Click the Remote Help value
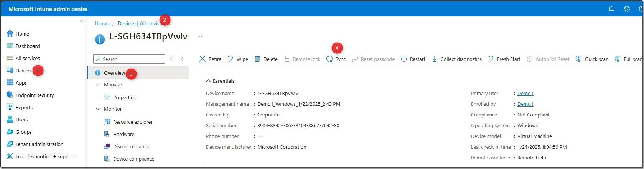Screen dimensions: 644x169 coord(532,158)
